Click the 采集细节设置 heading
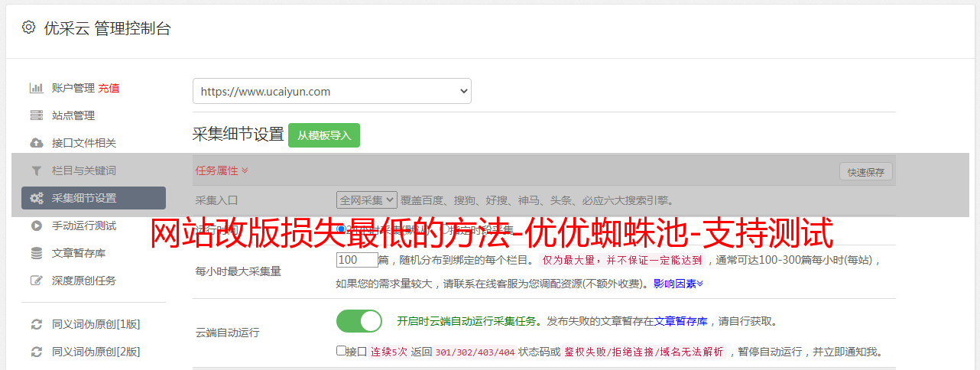Image resolution: width=980 pixels, height=370 pixels. pyautogui.click(x=239, y=135)
